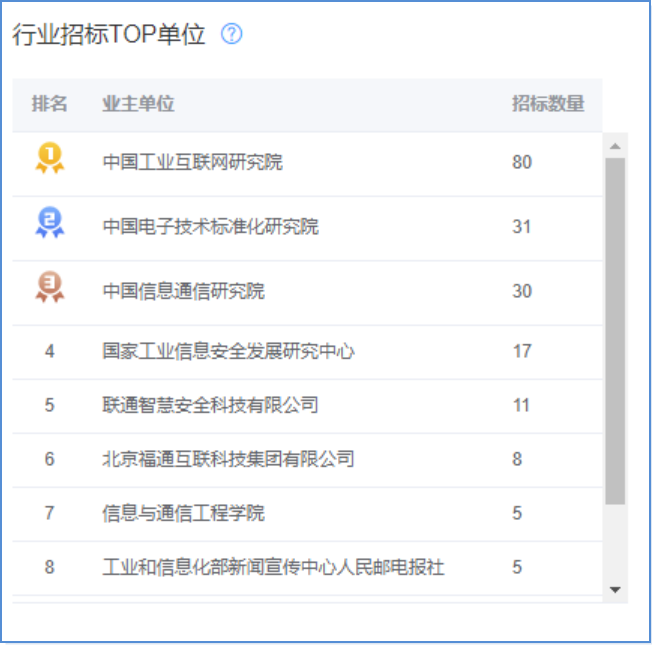This screenshot has width=654, height=646.
Task: Click the 业主单位 column header
Action: [x=138, y=103]
